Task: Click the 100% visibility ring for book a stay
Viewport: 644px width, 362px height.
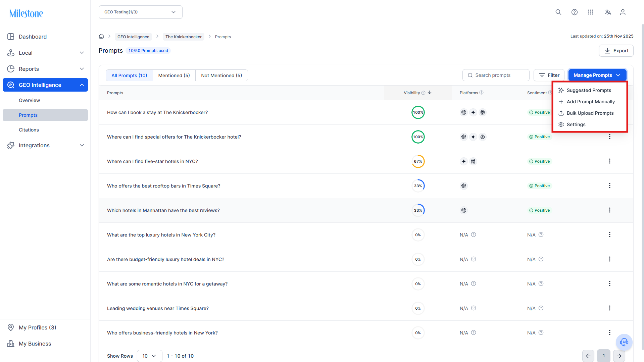Action: [418, 112]
